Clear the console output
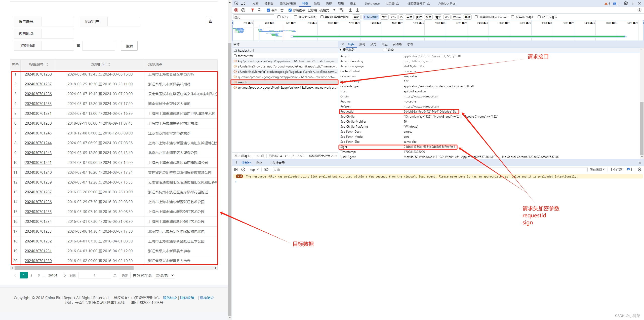This screenshot has width=644, height=320. click(243, 169)
